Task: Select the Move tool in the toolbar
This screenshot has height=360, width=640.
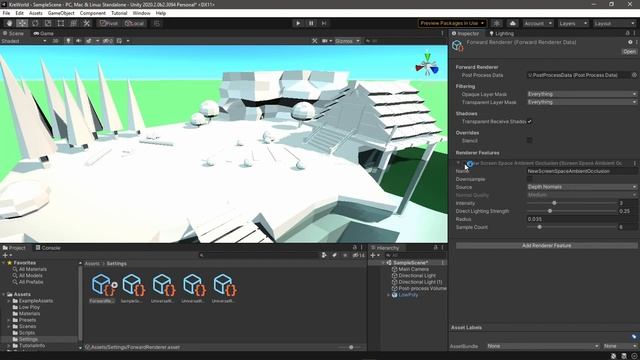Action: [22, 23]
